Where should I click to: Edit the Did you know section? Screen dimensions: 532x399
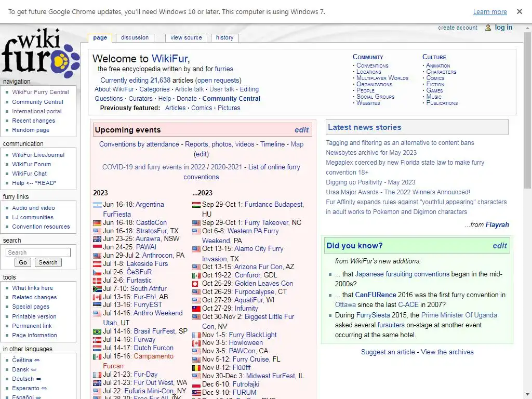click(x=499, y=246)
